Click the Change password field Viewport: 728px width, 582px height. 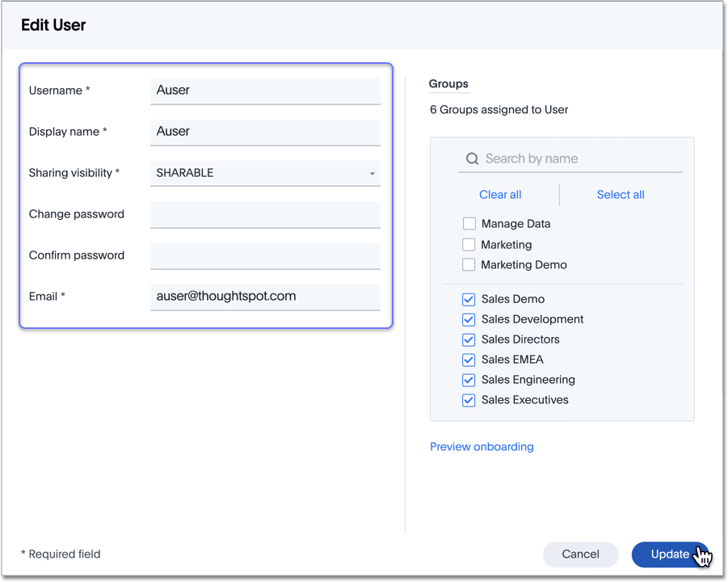click(x=265, y=215)
